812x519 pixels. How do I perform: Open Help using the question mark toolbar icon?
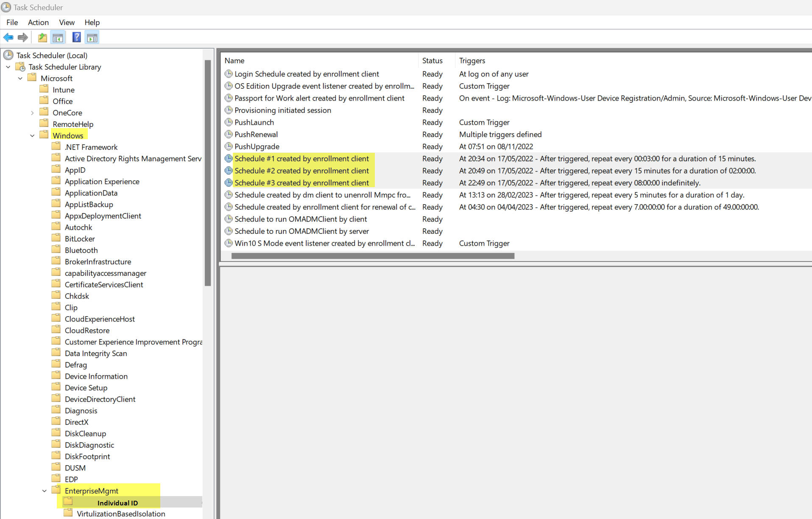[76, 37]
